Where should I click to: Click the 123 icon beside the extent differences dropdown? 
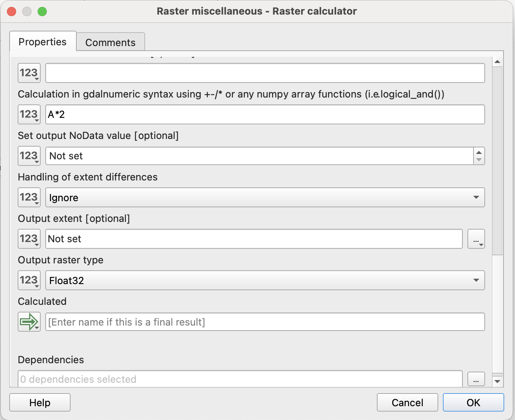point(29,197)
